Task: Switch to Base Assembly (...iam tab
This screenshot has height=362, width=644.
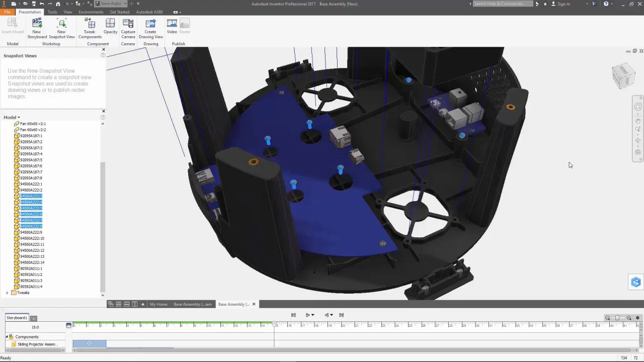Action: point(193,304)
